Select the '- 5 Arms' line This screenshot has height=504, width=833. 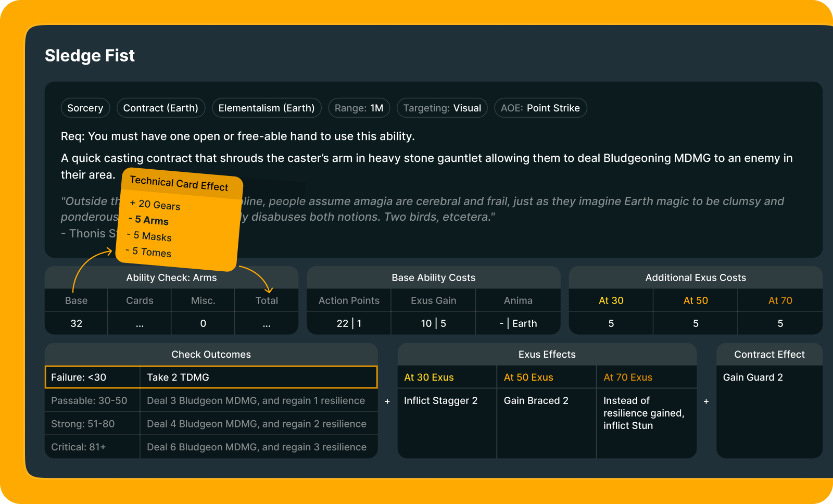pos(148,220)
